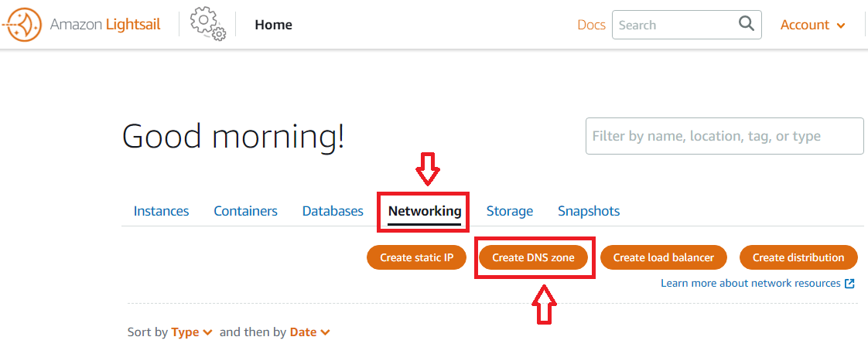Open the Date sort dropdown
This screenshot has height=347, width=868.
click(x=309, y=332)
